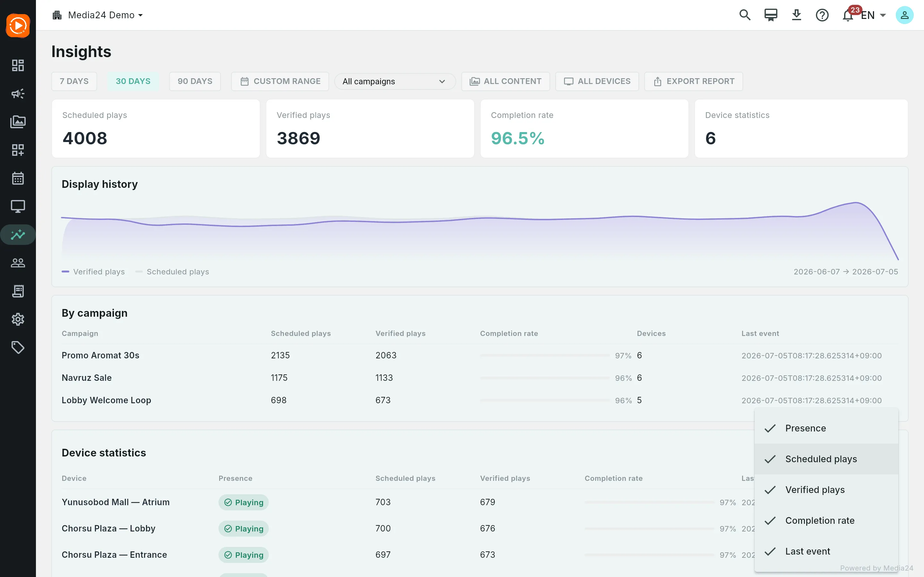Image resolution: width=924 pixels, height=577 pixels.
Task: Open the devices monitor sidebar icon
Action: [x=18, y=206]
